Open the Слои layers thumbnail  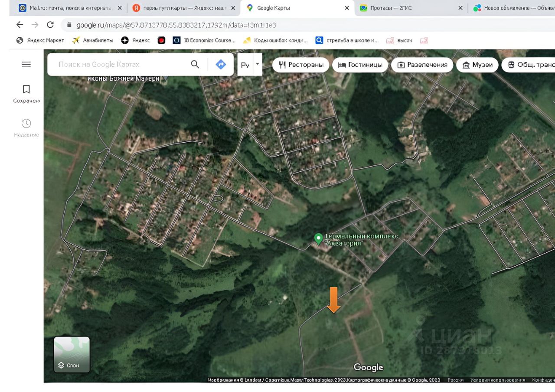72,355
